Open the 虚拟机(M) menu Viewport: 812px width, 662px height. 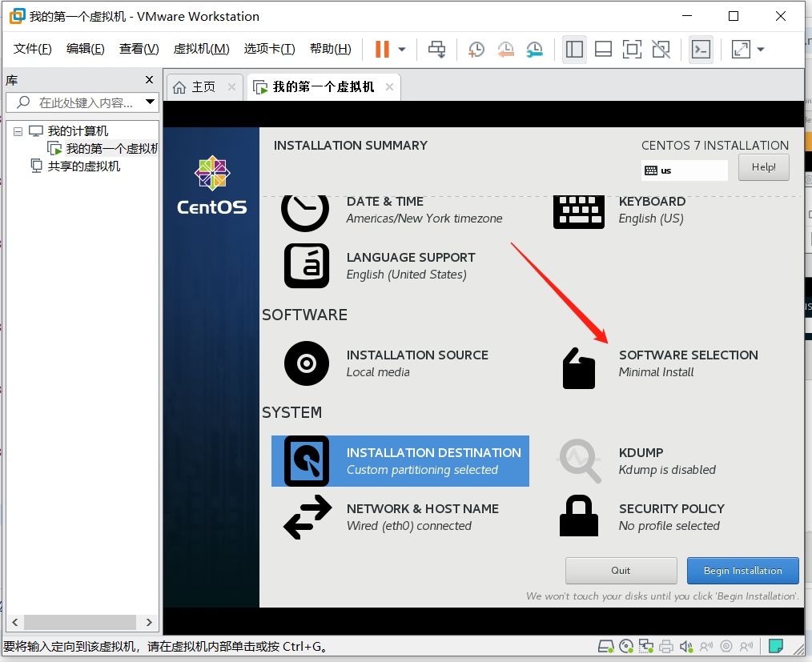(x=202, y=49)
